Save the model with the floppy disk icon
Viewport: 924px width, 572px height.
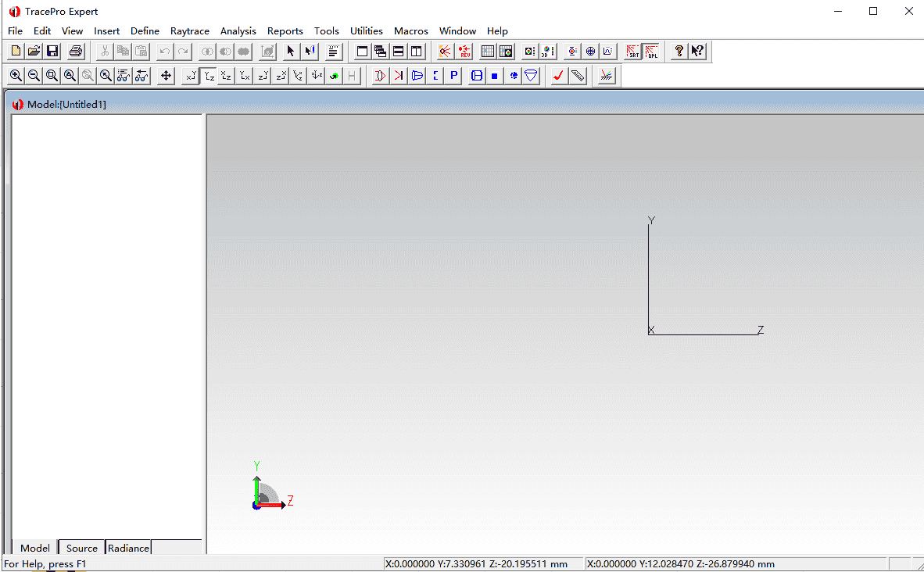tap(52, 52)
